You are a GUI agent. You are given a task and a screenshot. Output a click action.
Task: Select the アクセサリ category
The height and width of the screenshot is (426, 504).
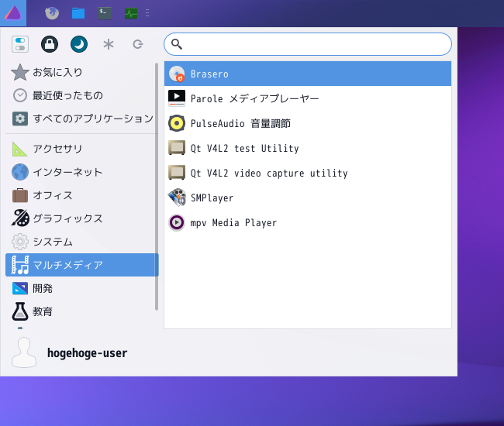point(82,149)
